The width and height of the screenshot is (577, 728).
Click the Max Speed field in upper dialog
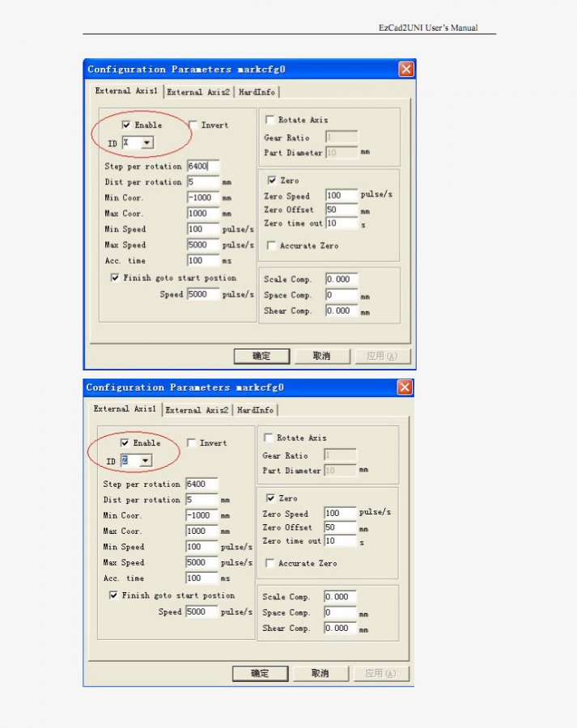(202, 245)
